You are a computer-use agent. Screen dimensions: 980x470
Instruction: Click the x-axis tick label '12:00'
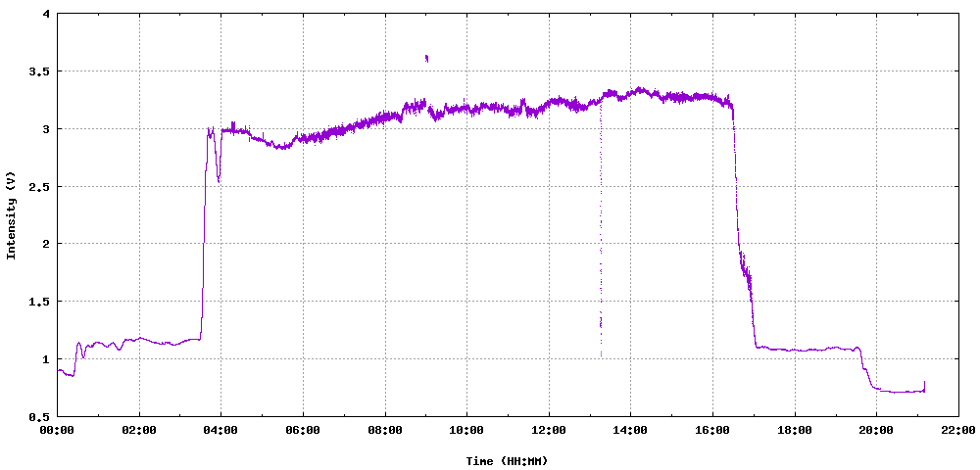point(549,430)
